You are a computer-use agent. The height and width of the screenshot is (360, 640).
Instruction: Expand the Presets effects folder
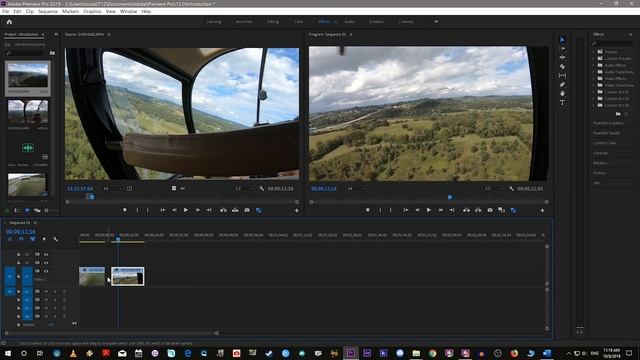(594, 52)
